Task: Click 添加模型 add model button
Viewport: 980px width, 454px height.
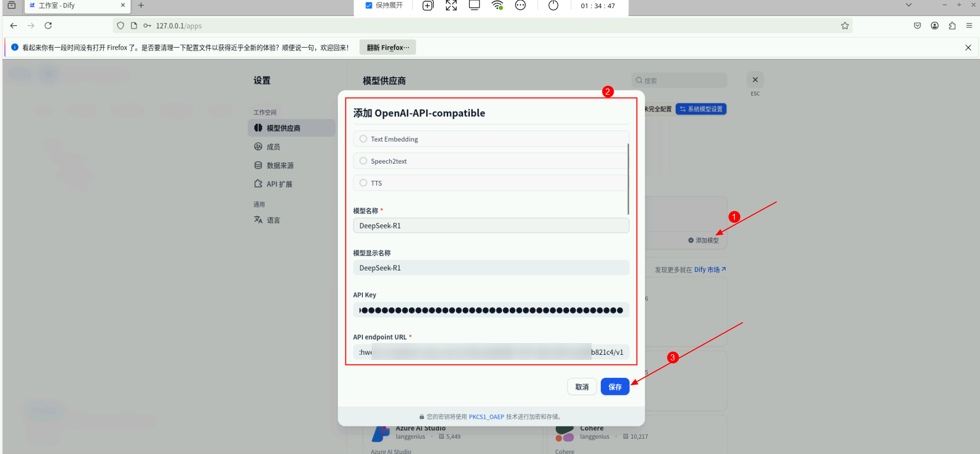Action: (x=704, y=240)
